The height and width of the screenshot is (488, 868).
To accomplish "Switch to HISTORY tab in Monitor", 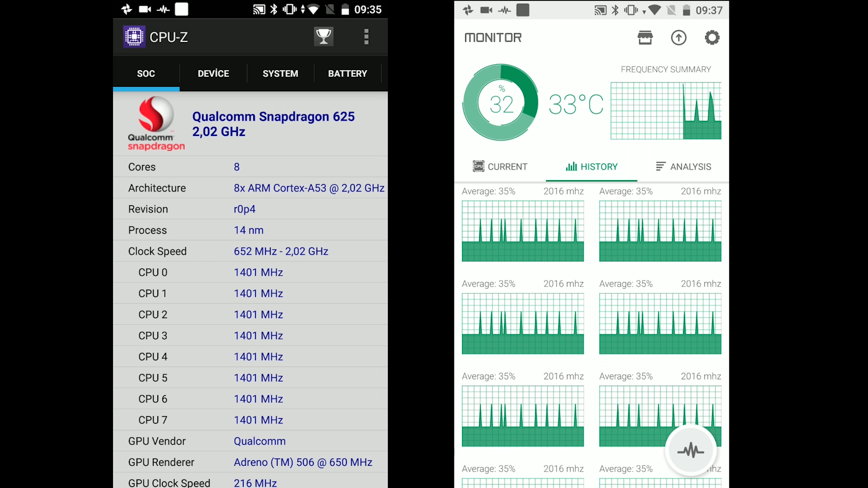I will (591, 166).
